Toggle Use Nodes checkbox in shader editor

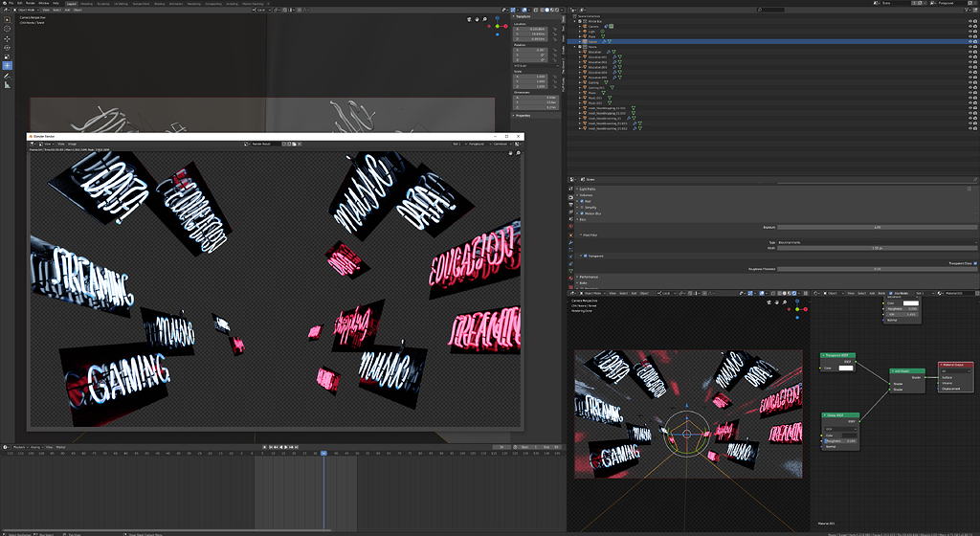click(x=891, y=293)
